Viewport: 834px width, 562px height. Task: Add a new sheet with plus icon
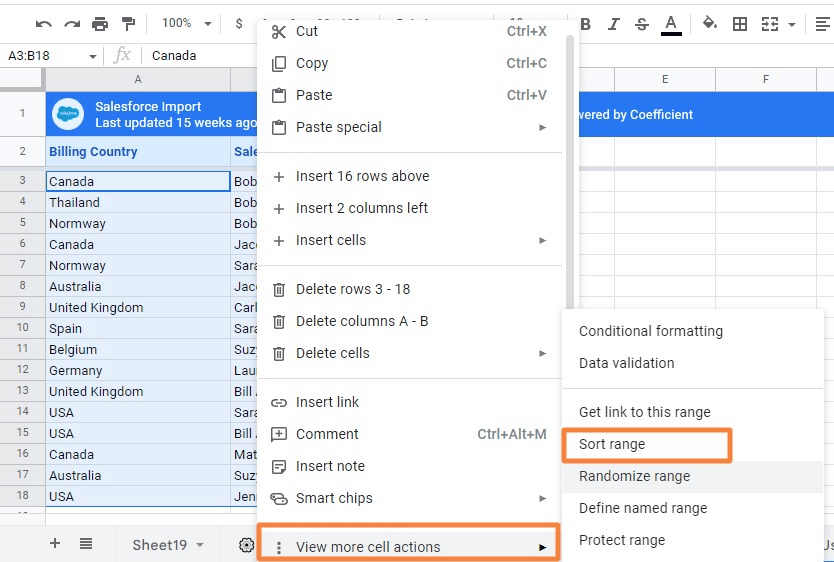point(55,543)
